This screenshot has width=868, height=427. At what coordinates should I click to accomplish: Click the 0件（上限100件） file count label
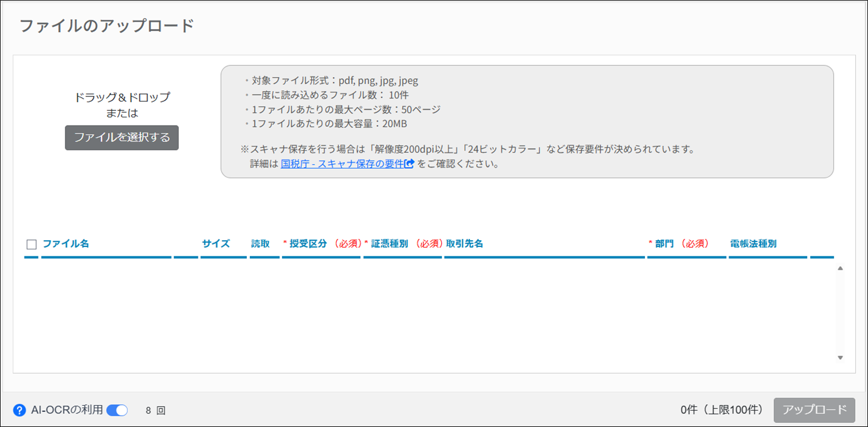coord(721,410)
